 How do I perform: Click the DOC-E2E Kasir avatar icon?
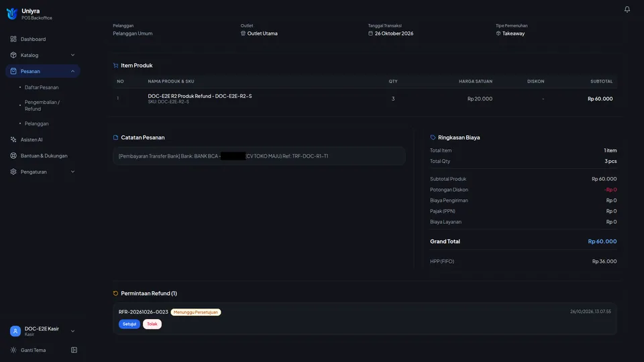tap(15, 330)
